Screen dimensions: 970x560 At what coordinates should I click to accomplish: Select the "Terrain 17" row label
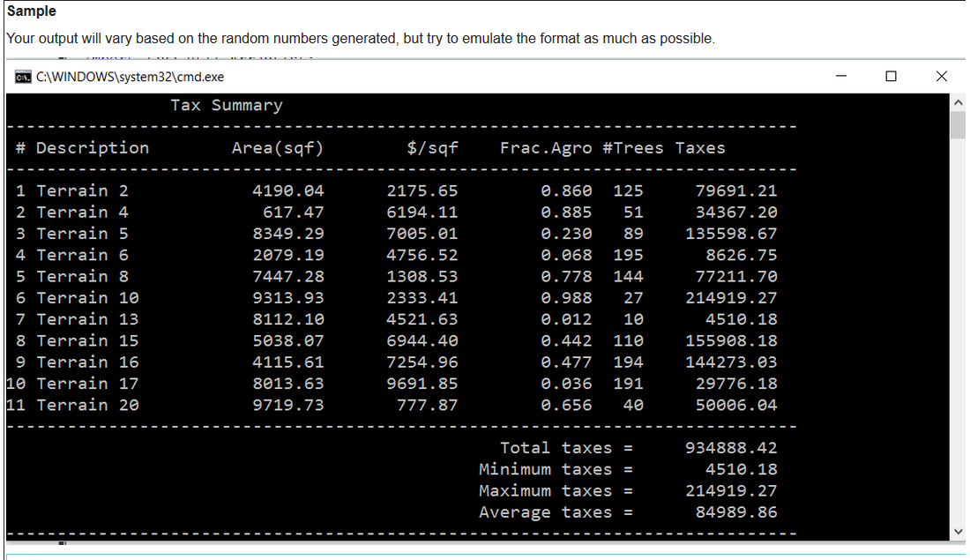click(87, 384)
